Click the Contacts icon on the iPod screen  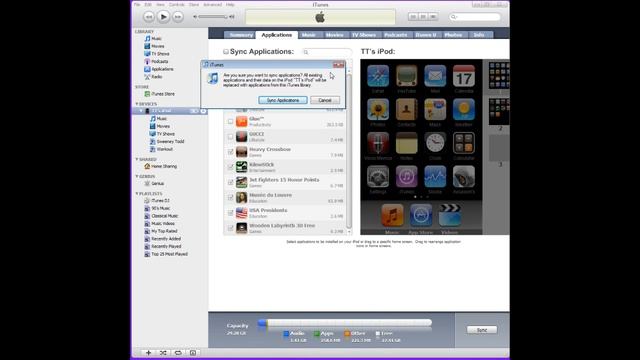pos(407,109)
